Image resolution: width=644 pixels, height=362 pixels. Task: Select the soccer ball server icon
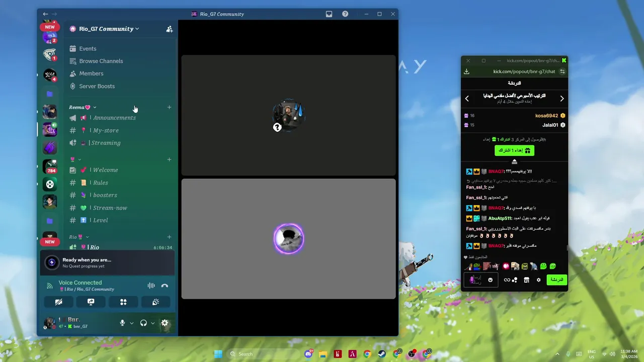(x=50, y=184)
